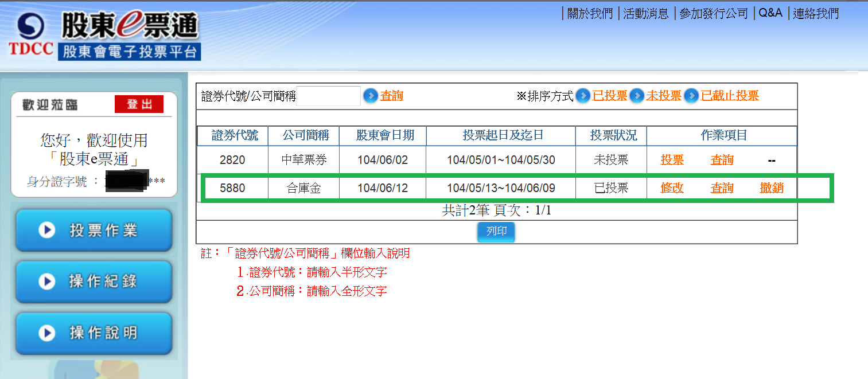This screenshot has width=868, height=379.
Task: Click the 歡迎蒞臨 heading
Action: (50, 104)
